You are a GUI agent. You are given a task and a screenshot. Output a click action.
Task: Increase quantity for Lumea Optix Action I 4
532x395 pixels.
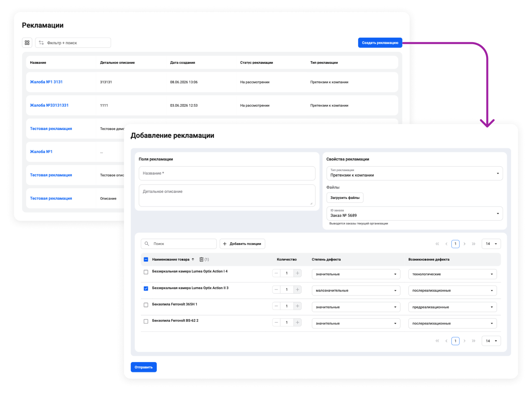(298, 273)
